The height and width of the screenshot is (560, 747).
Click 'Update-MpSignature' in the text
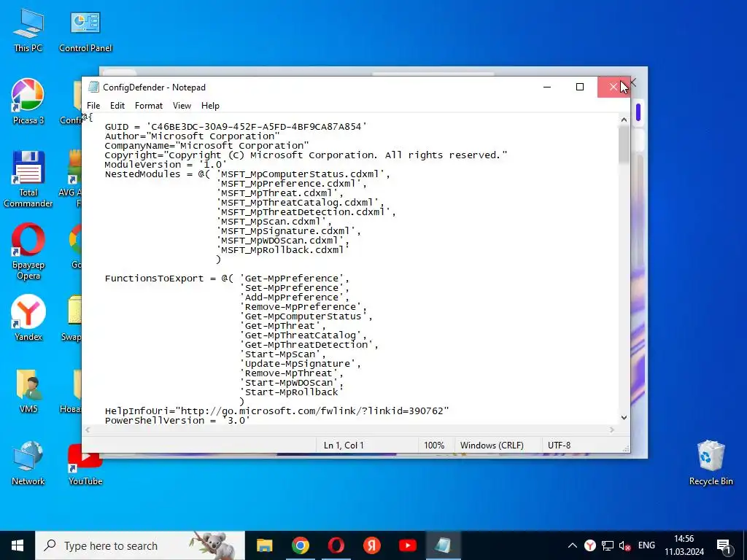(298, 364)
